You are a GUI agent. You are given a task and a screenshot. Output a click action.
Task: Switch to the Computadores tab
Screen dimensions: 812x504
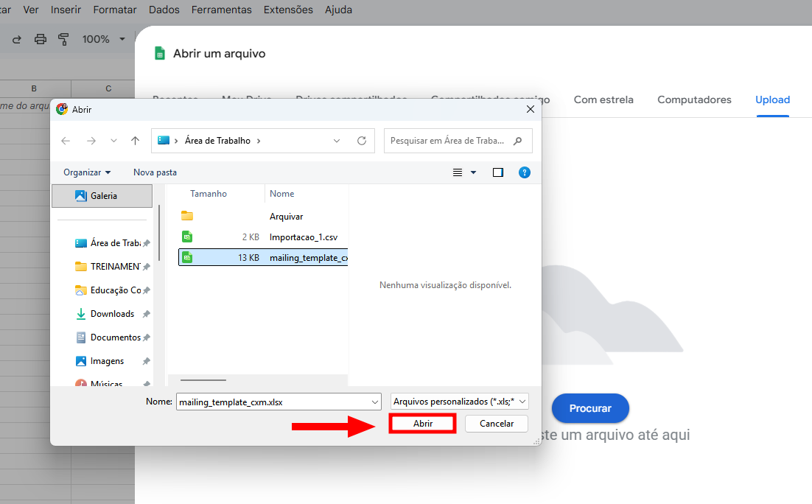coord(694,99)
